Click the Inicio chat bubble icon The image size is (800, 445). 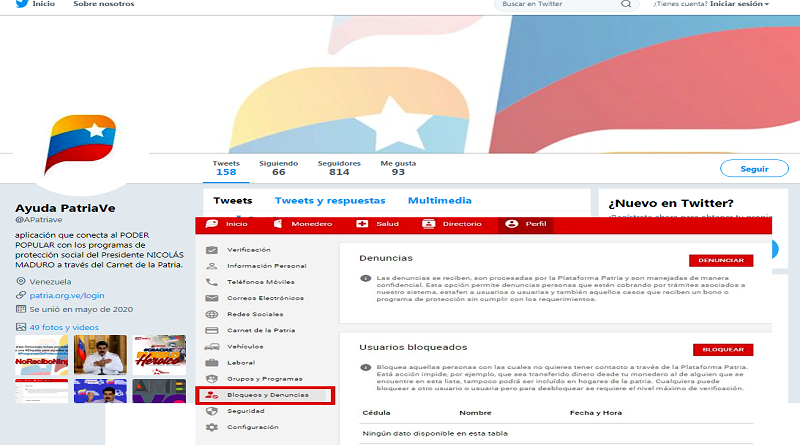pyautogui.click(x=212, y=224)
